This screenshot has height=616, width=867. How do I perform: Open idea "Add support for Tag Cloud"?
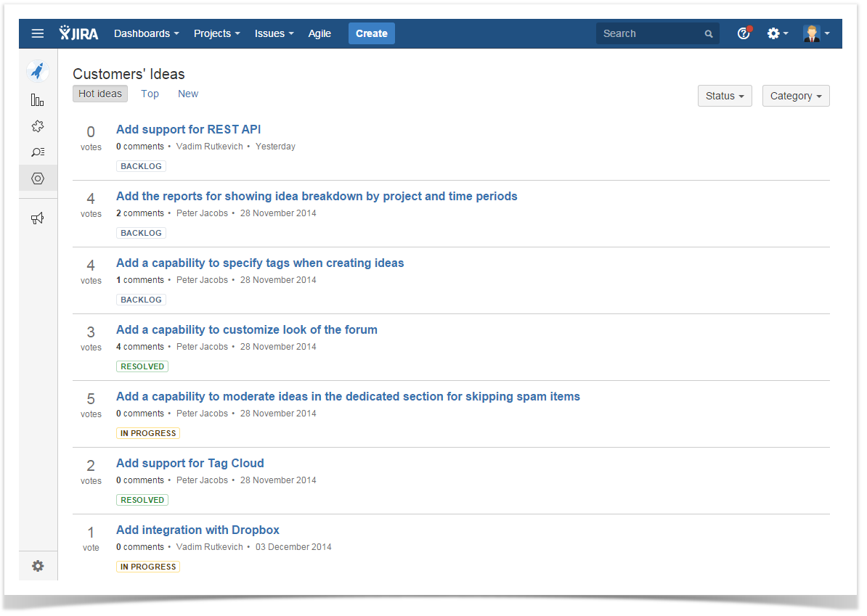click(190, 463)
